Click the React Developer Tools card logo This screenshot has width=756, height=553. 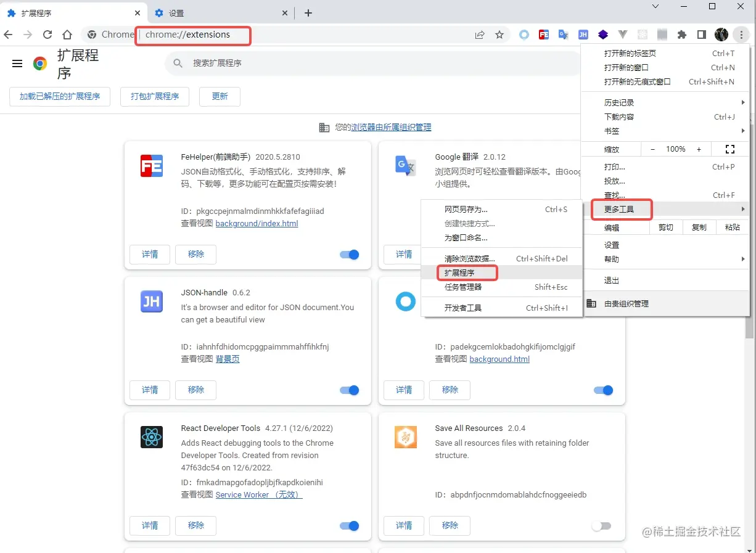point(152,437)
